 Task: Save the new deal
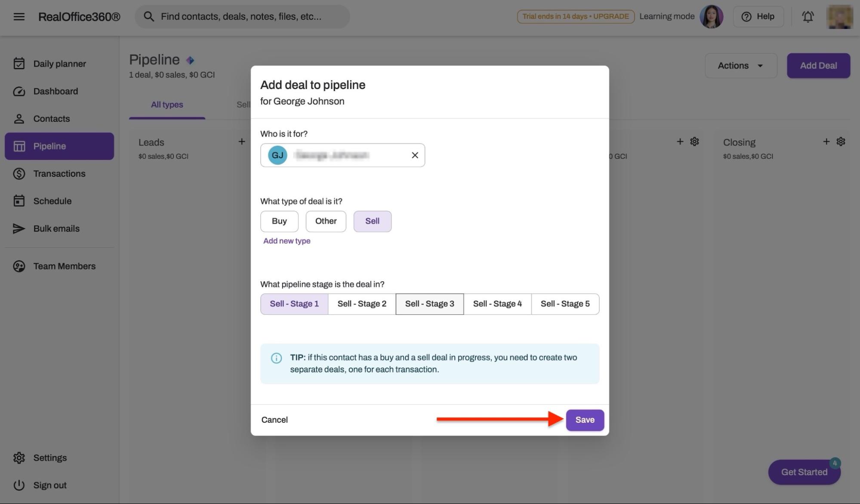coord(585,419)
